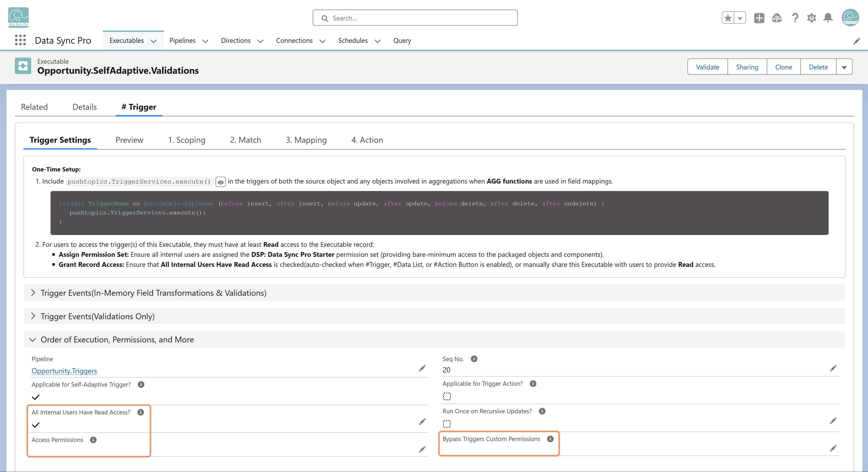Toggle Applicable for Self-Adaptive Trigger checkmark

pyautogui.click(x=36, y=397)
